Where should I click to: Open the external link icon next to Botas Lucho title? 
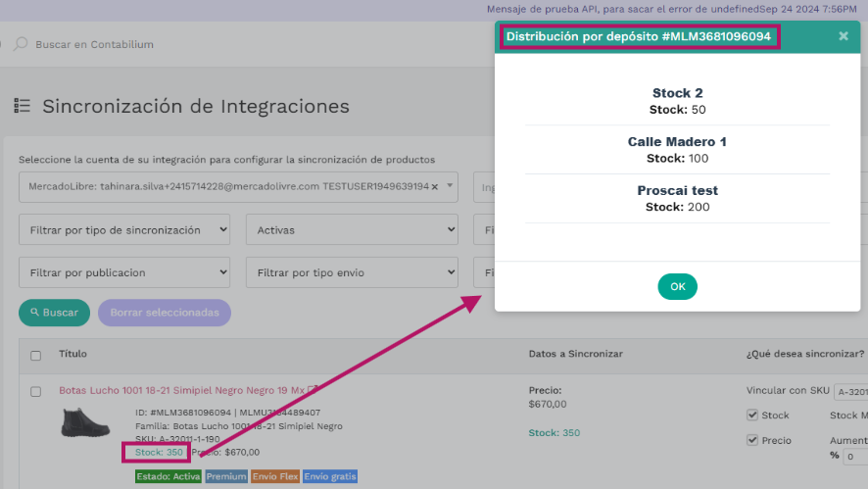click(x=313, y=390)
